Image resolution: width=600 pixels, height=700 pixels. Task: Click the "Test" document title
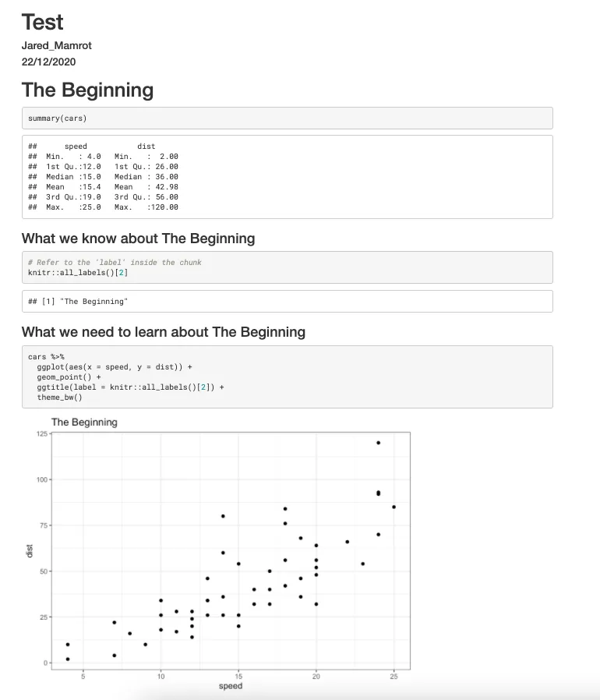click(43, 22)
